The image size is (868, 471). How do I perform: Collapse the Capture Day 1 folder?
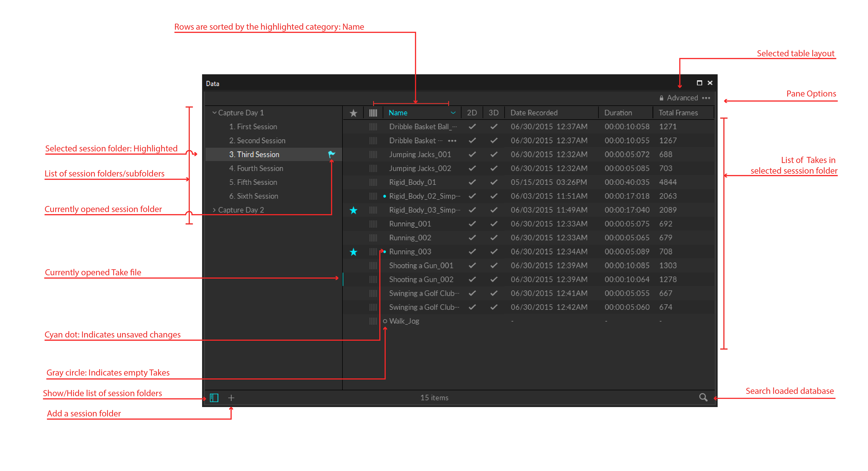215,112
